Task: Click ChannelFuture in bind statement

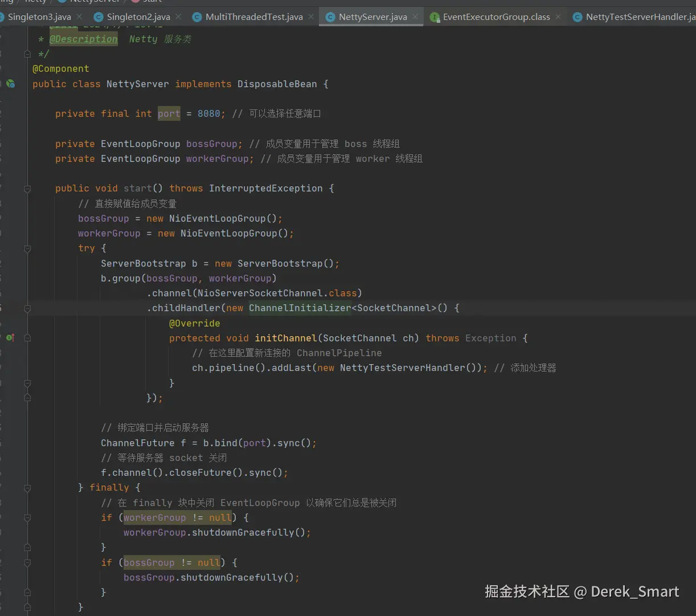Action: [x=138, y=443]
